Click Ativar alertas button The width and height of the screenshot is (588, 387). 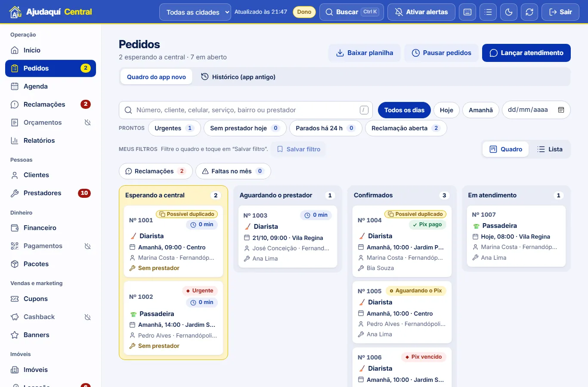coord(421,12)
